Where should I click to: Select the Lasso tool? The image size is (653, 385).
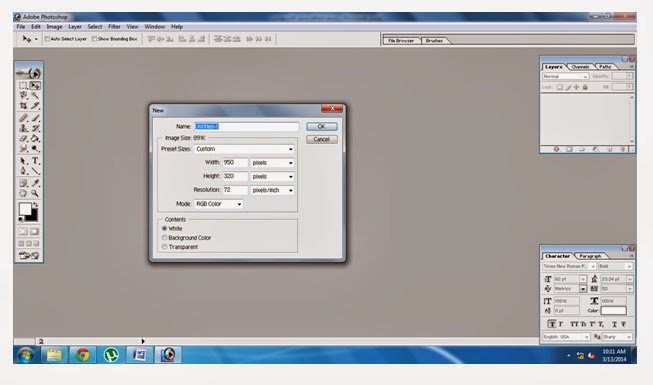click(x=23, y=95)
